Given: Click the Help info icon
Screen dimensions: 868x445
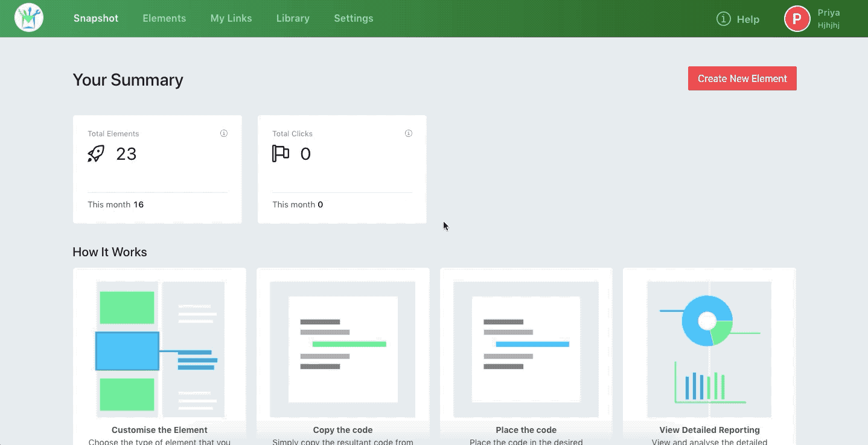Looking at the screenshot, I should pyautogui.click(x=723, y=19).
